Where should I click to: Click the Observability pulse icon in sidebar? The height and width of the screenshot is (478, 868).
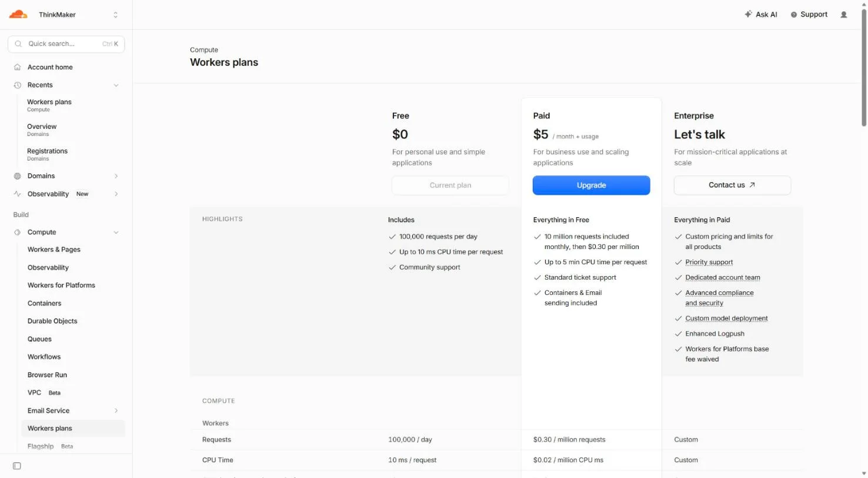[18, 194]
